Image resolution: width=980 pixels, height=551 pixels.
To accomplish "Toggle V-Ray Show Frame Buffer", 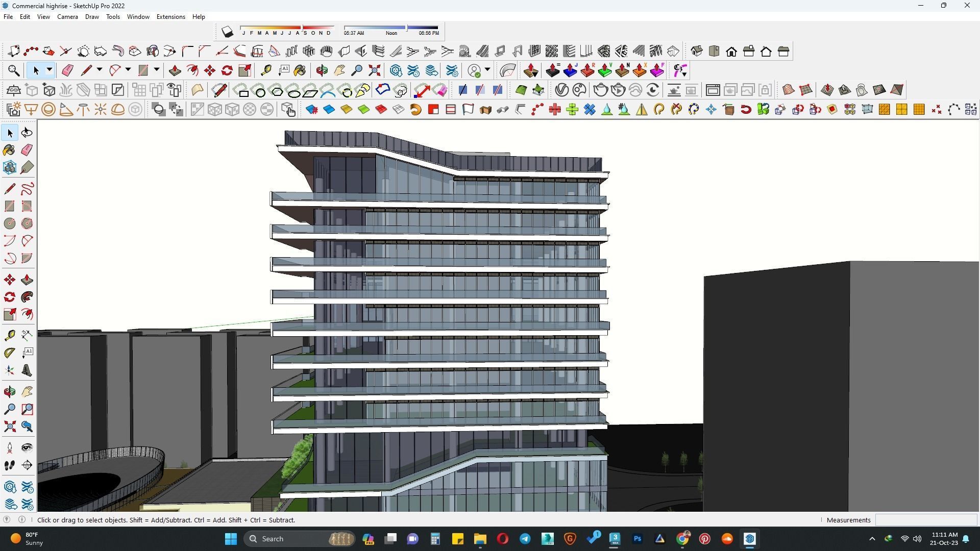I will pyautogui.click(x=713, y=90).
